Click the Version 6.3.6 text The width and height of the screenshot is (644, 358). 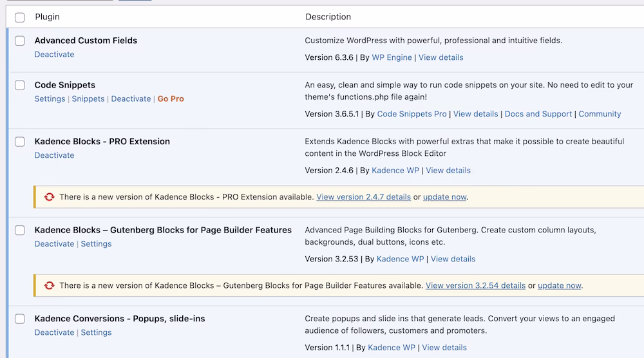tap(329, 57)
